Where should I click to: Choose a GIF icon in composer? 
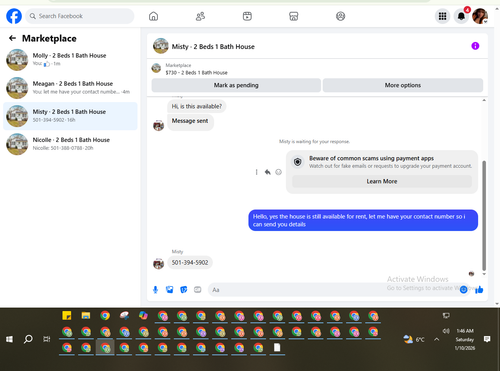(x=197, y=290)
